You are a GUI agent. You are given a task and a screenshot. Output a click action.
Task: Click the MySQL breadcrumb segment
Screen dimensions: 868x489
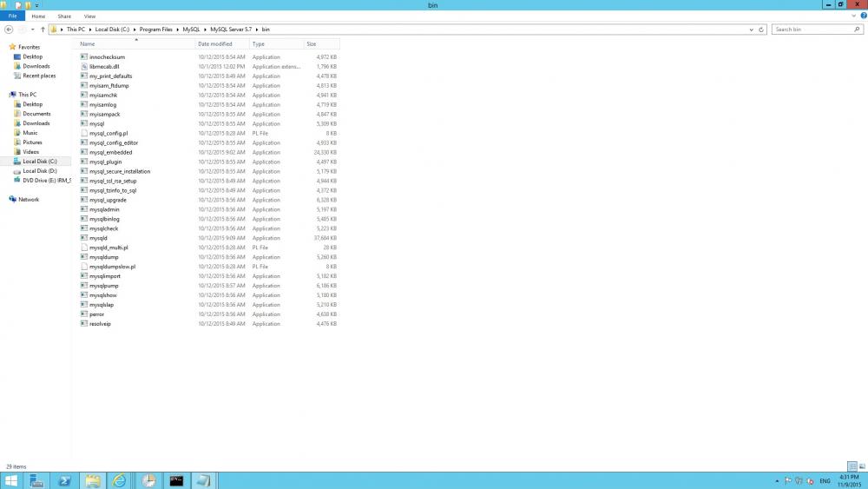tap(191, 30)
